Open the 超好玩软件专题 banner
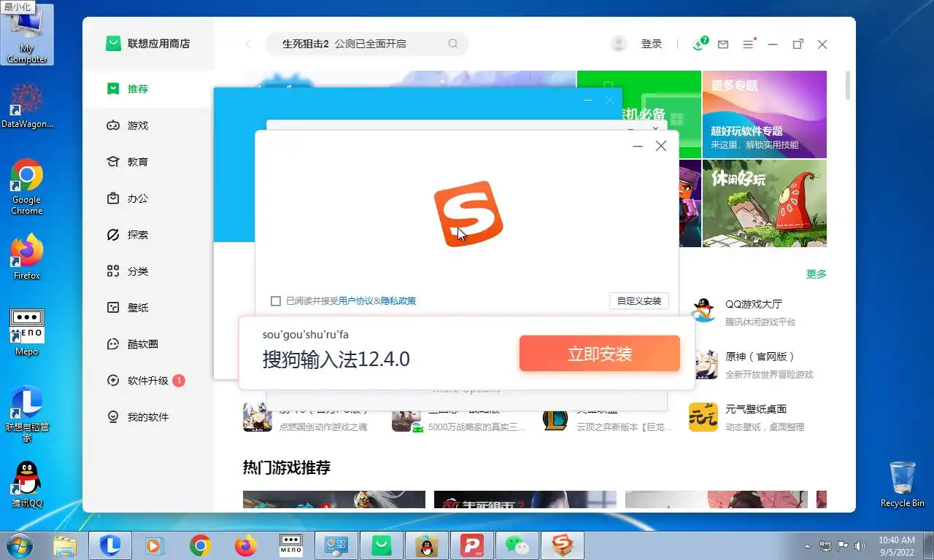The width and height of the screenshot is (934, 560). (x=764, y=114)
